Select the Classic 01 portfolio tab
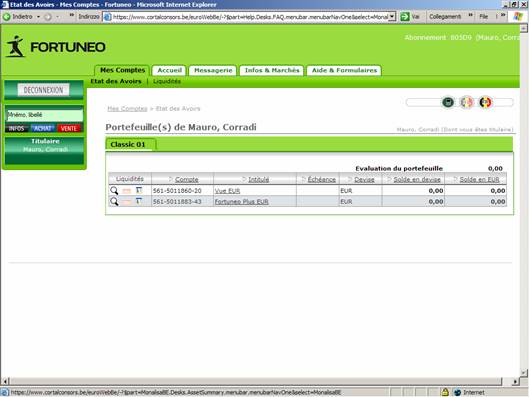The width and height of the screenshot is (529, 397). click(x=128, y=144)
